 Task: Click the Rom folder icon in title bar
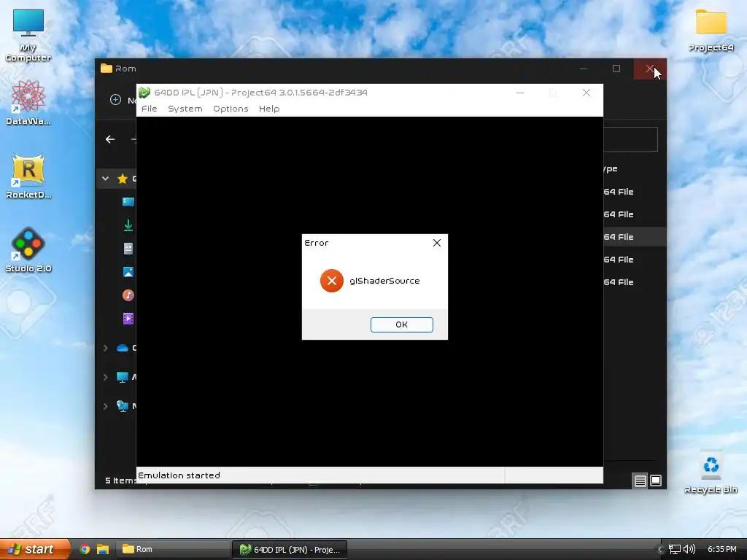(x=107, y=69)
